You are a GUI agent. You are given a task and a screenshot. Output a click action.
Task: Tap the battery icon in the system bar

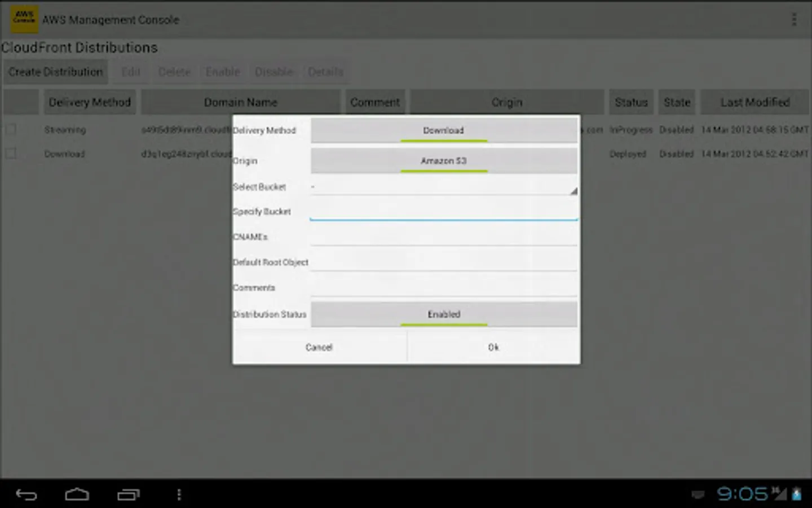[x=797, y=494]
